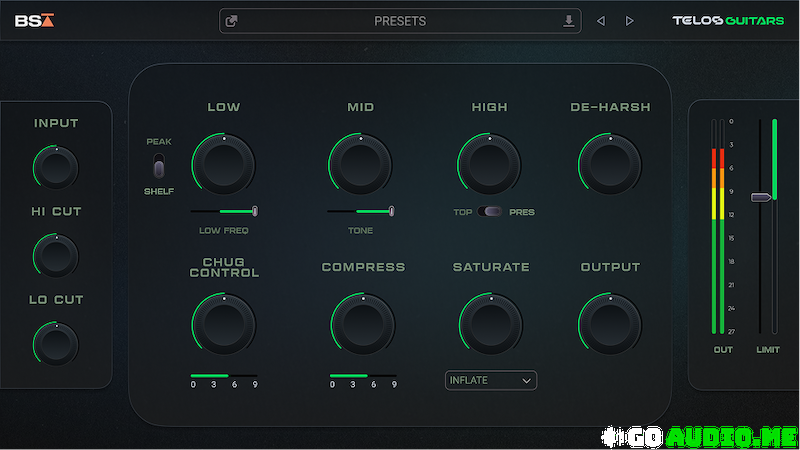Click the BSA logo icon
The image size is (800, 450).
pos(35,20)
